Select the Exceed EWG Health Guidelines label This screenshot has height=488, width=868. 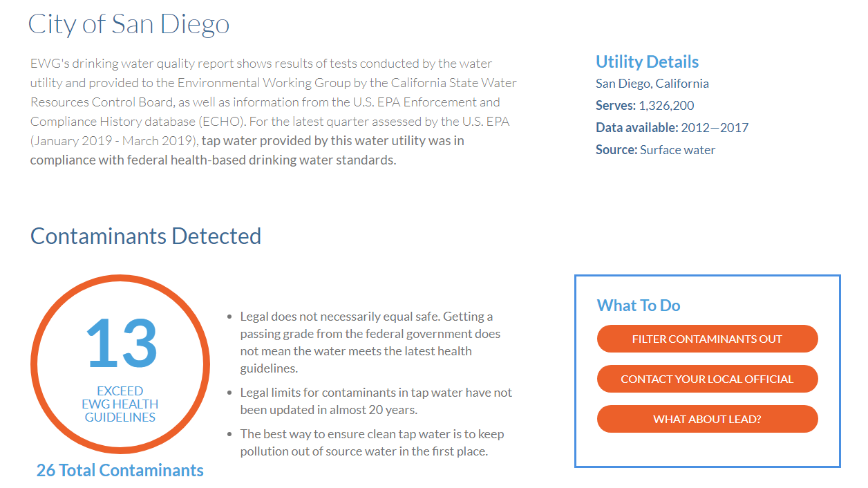click(120, 404)
